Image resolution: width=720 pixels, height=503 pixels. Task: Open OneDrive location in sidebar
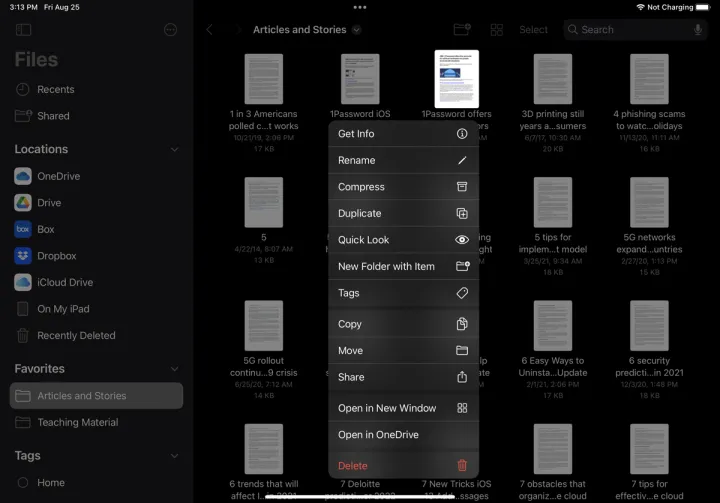coord(58,176)
